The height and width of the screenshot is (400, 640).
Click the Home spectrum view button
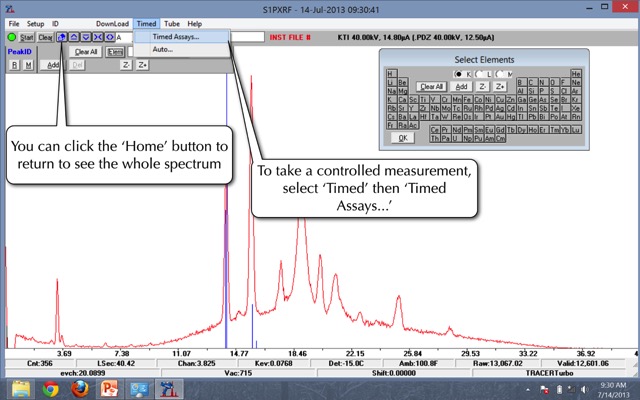[63, 37]
